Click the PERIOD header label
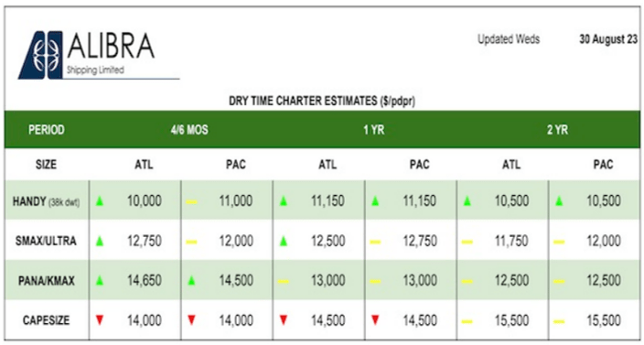The height and width of the screenshot is (345, 644). click(x=47, y=130)
